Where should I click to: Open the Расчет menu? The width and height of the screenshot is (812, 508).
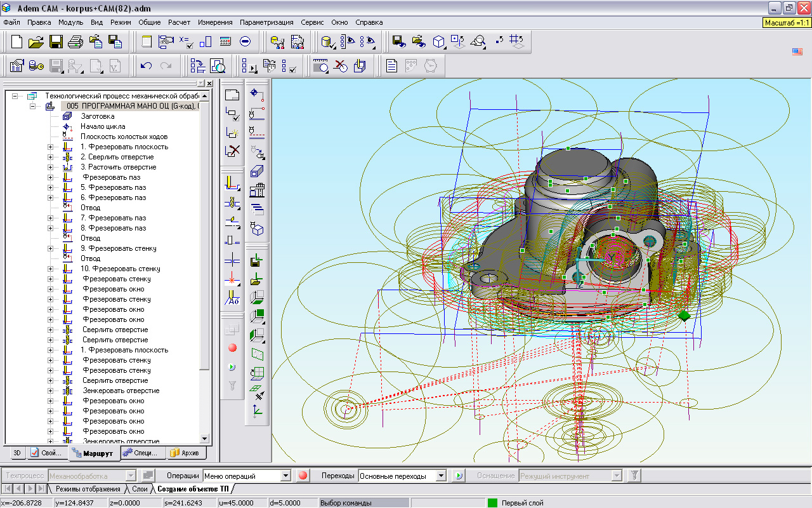click(179, 22)
